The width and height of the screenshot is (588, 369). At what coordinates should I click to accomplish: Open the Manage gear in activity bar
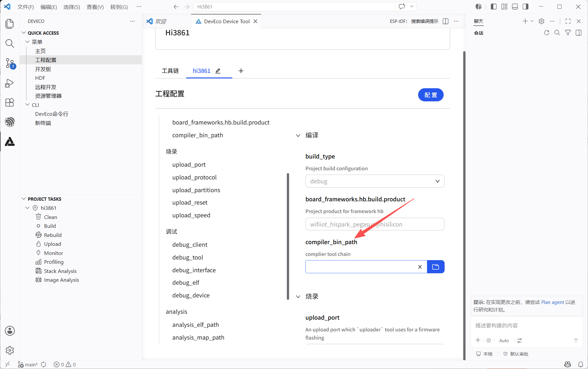point(10,350)
